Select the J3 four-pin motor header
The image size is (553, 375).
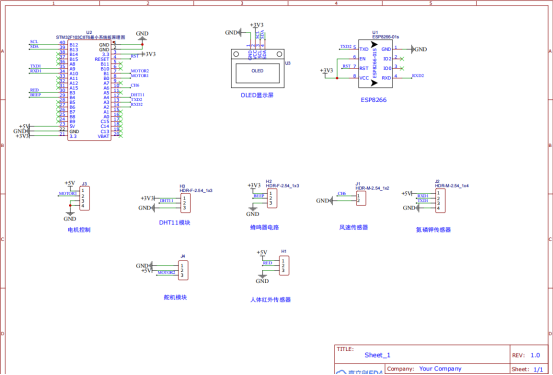coord(84,199)
